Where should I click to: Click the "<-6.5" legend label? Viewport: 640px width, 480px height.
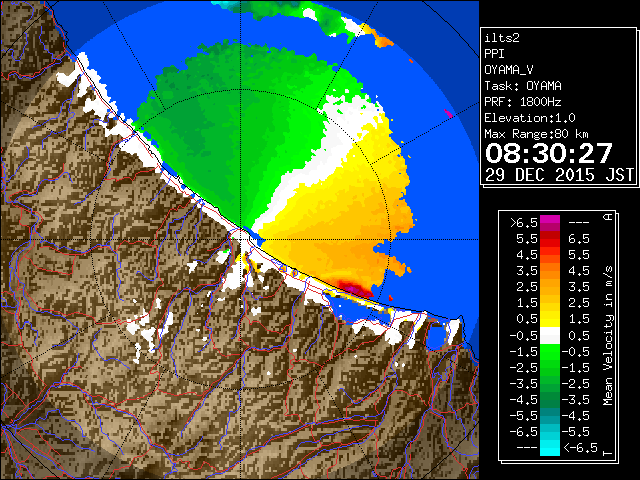point(581,448)
